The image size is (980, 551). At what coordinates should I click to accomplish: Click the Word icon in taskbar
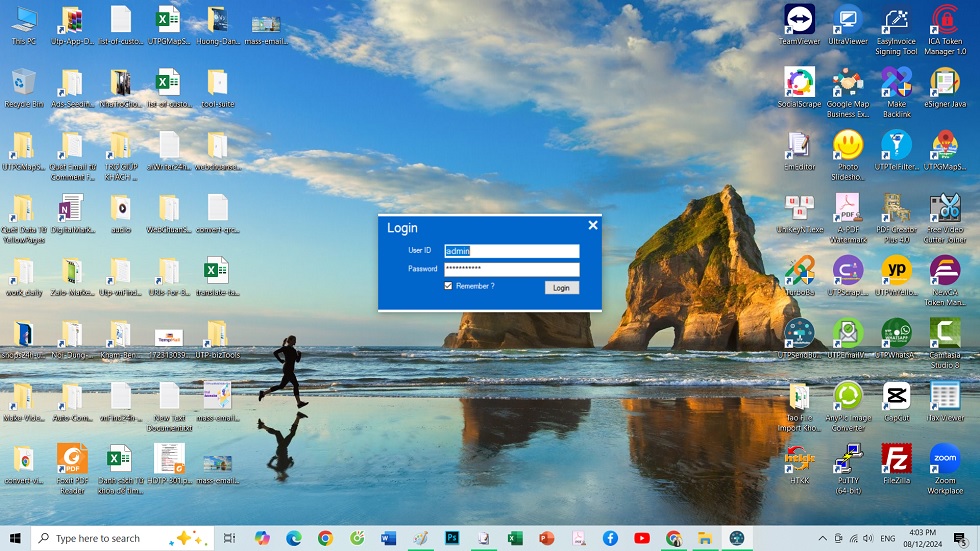(389, 538)
